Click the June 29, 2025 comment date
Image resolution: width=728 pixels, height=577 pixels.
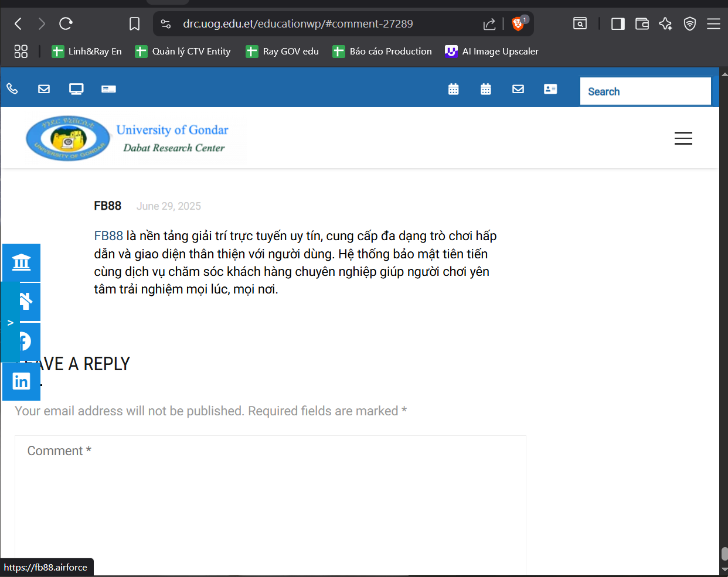coord(169,206)
